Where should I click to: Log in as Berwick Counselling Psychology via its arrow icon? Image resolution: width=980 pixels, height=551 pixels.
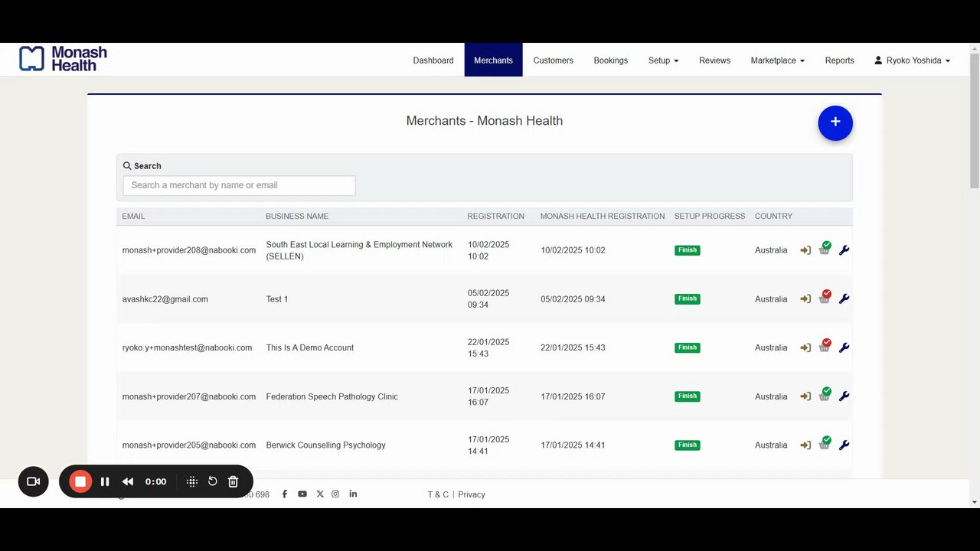pos(805,445)
